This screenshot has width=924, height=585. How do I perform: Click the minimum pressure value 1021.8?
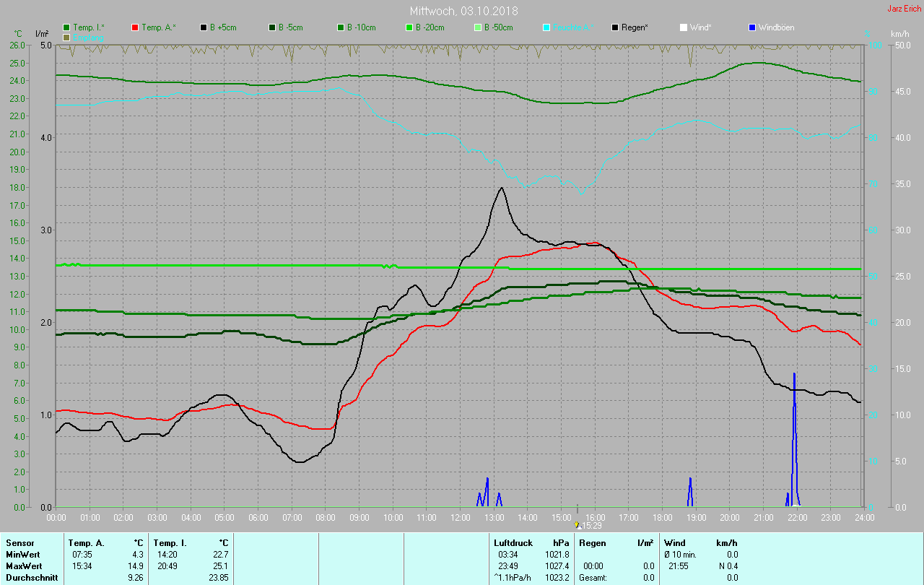tap(557, 555)
